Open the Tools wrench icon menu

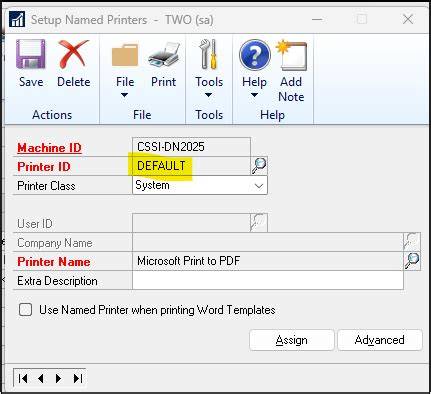(x=209, y=54)
